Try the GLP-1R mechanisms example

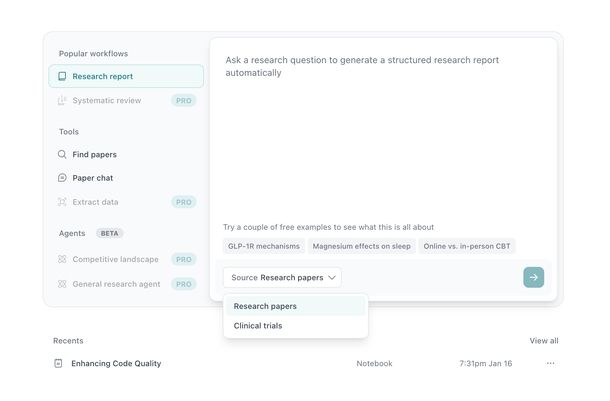[x=262, y=246]
